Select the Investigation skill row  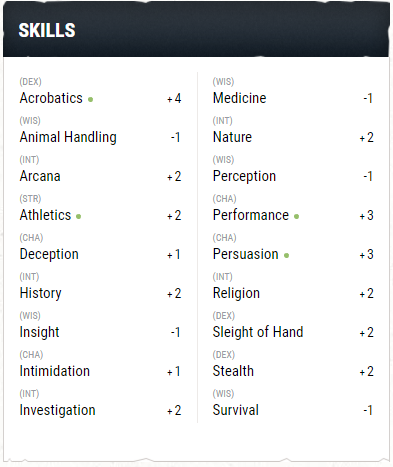(100, 404)
